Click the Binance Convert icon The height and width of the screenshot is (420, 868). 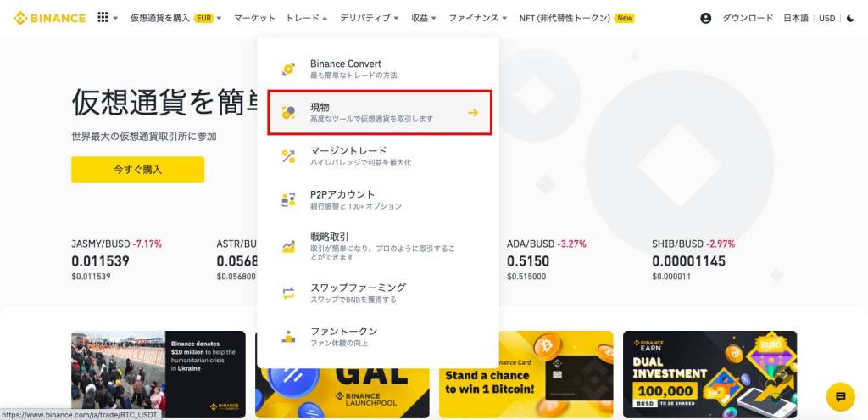[288, 69]
